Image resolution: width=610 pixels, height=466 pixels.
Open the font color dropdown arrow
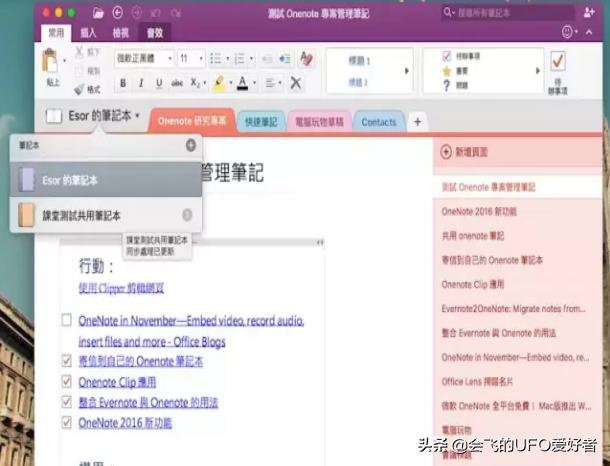tap(254, 83)
